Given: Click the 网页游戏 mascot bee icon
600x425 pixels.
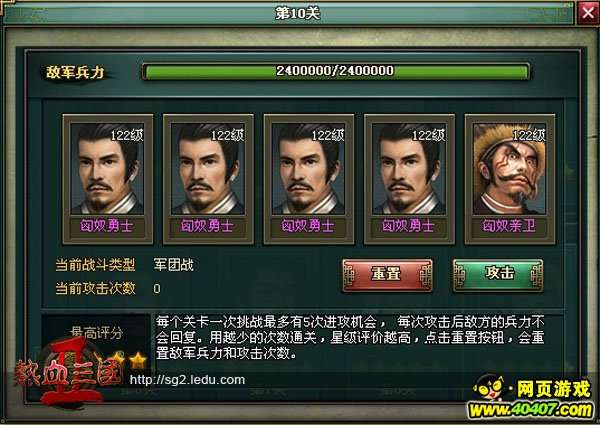Looking at the screenshot, I should (x=489, y=388).
